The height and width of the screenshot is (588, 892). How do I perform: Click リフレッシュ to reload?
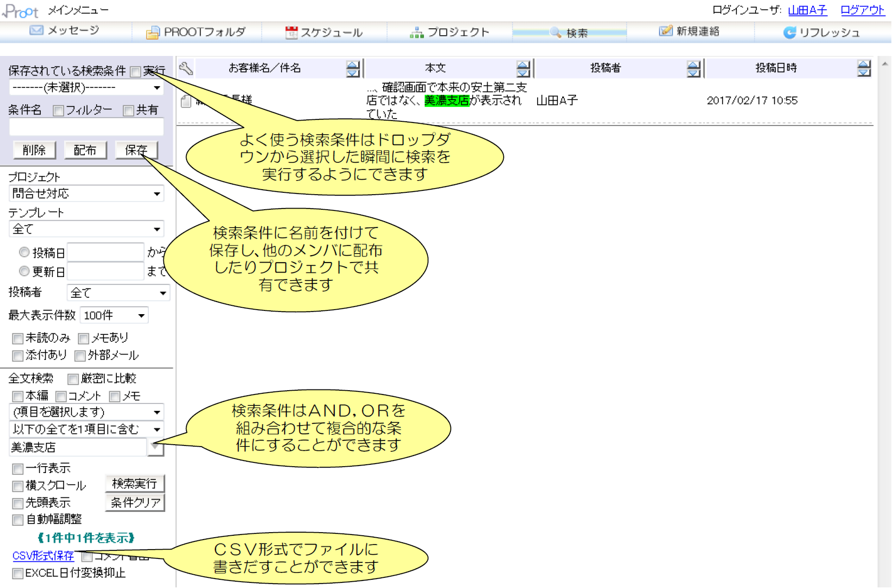822,32
